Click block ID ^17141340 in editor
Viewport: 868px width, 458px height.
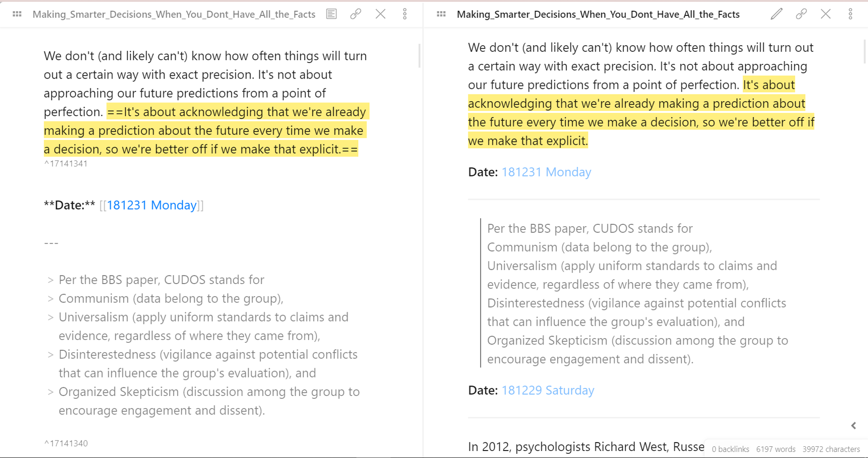coord(66,443)
